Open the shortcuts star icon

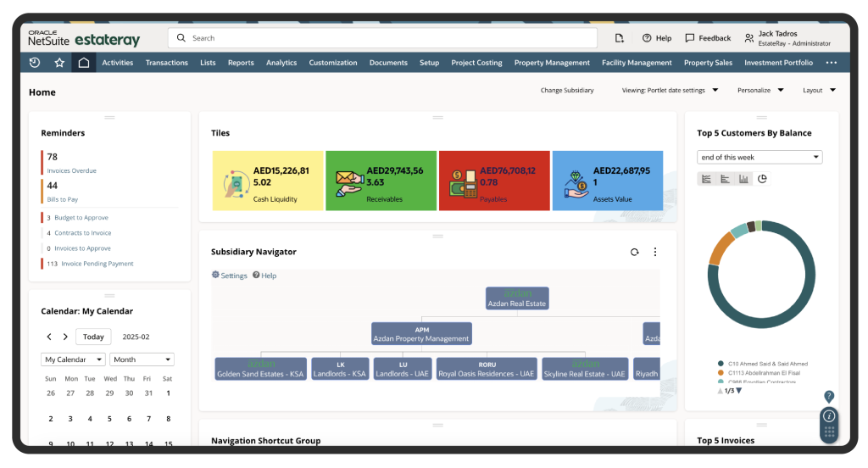click(59, 63)
